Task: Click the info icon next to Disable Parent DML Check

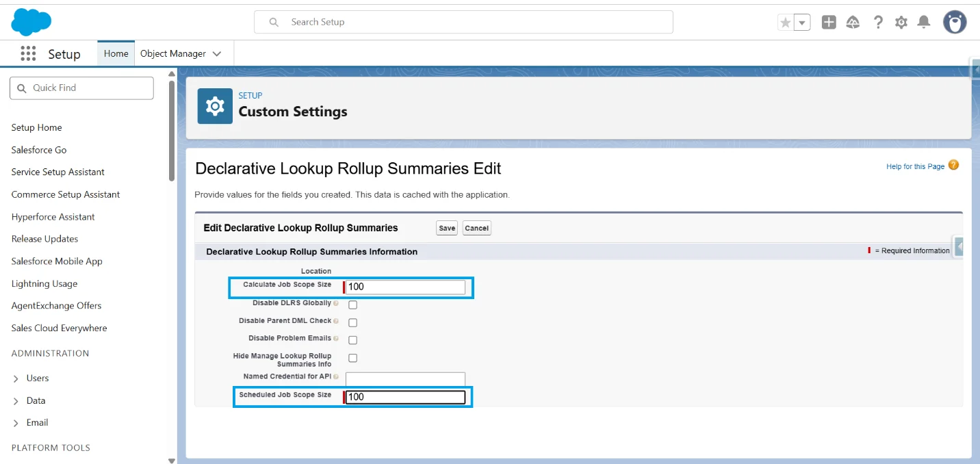Action: point(336,321)
